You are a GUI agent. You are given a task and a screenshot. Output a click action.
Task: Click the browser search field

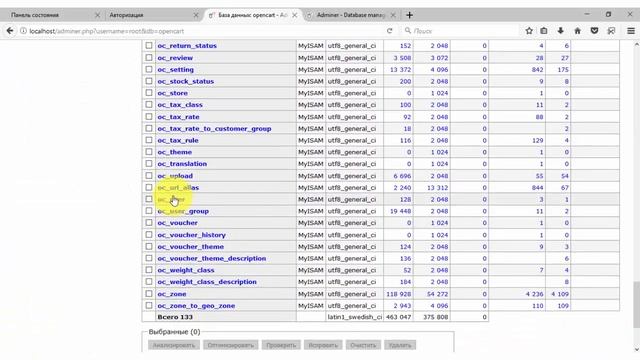coord(459,31)
